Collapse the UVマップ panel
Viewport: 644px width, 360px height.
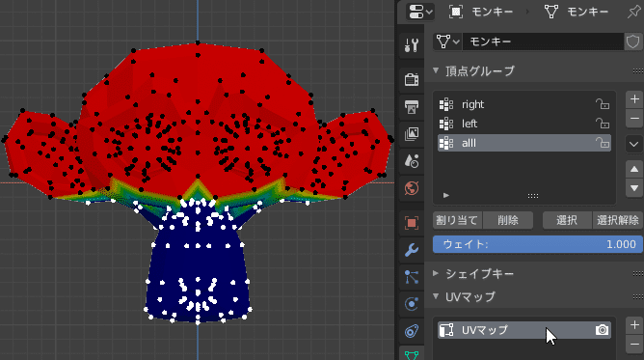(x=436, y=296)
